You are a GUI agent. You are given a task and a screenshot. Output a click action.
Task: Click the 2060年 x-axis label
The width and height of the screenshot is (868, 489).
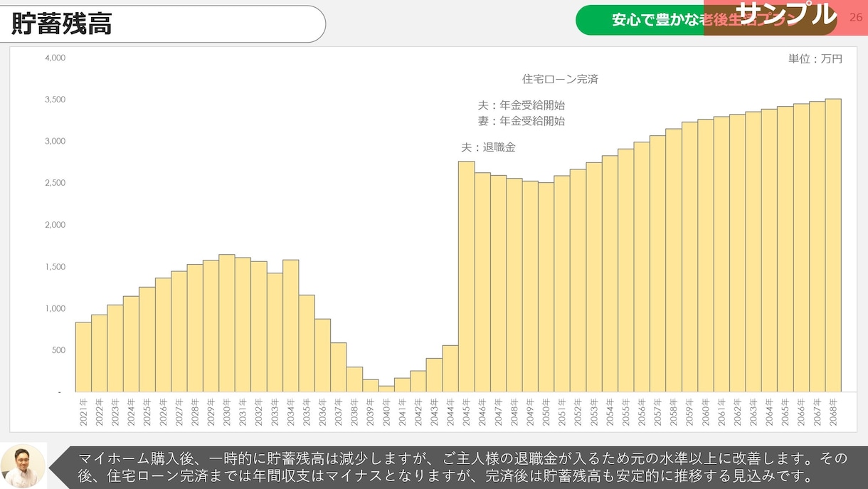pyautogui.click(x=705, y=411)
